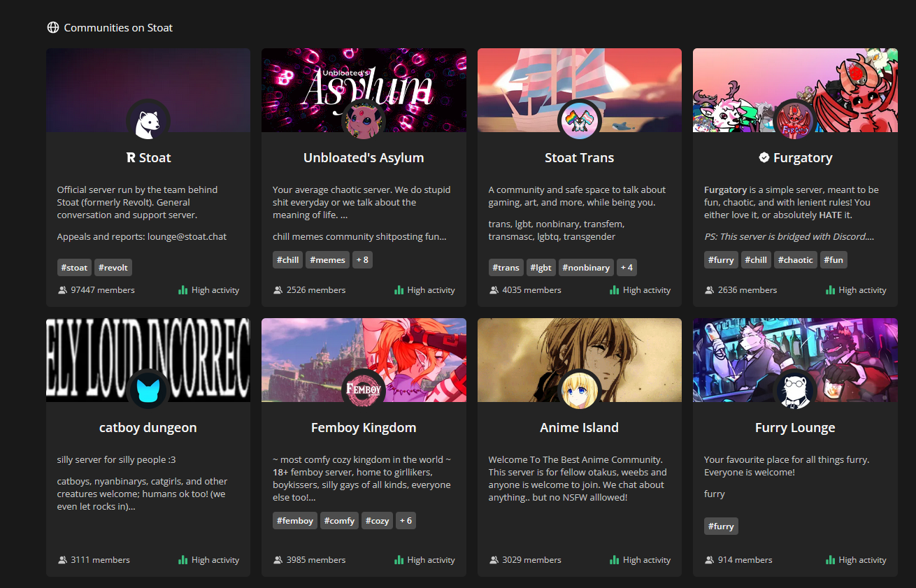Expand the + 8 tags on Unbloated's Asylum
The height and width of the screenshot is (588, 916).
tap(362, 260)
